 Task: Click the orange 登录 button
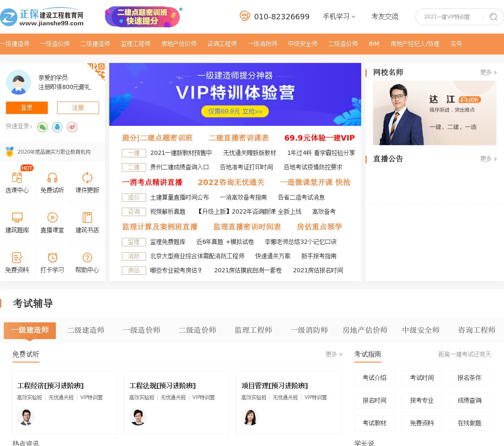[27, 108]
